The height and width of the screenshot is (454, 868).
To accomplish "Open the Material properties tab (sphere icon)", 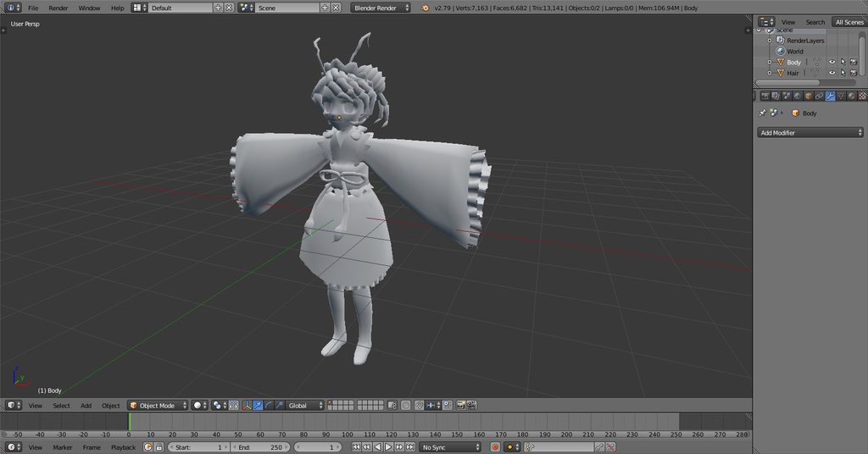I will coord(852,97).
